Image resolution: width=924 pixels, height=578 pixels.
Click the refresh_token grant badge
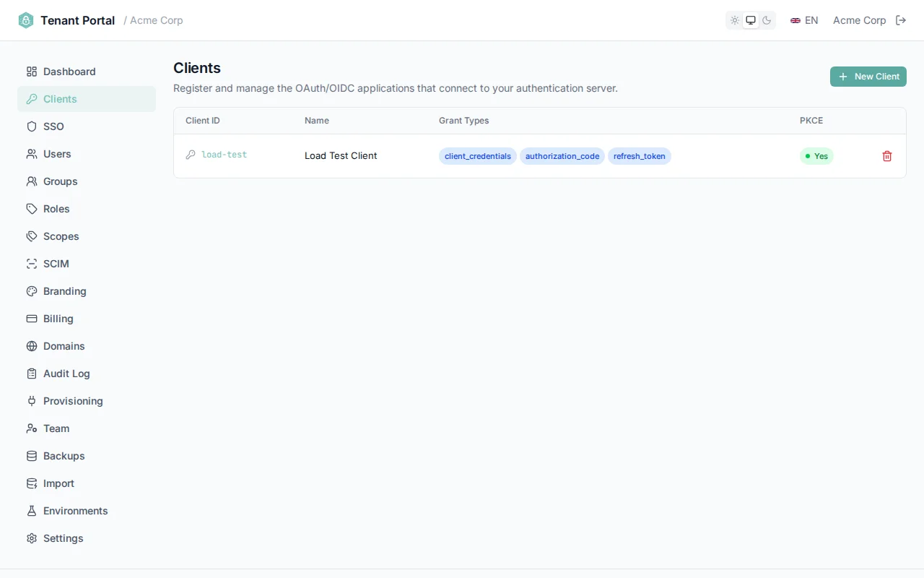[640, 156]
